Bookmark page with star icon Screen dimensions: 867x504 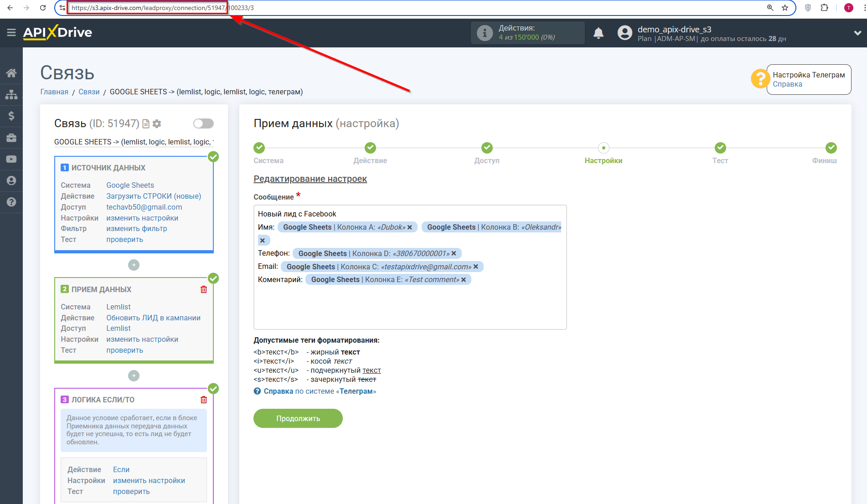coord(784,8)
